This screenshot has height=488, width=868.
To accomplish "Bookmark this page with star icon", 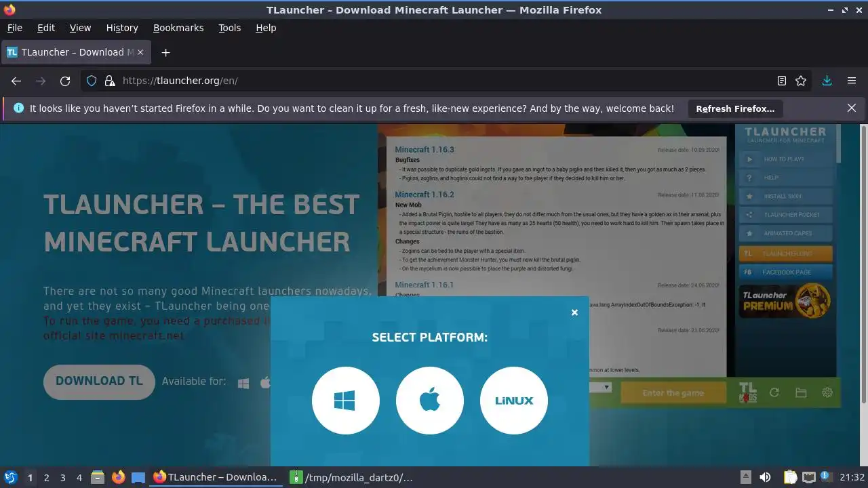I will (801, 81).
